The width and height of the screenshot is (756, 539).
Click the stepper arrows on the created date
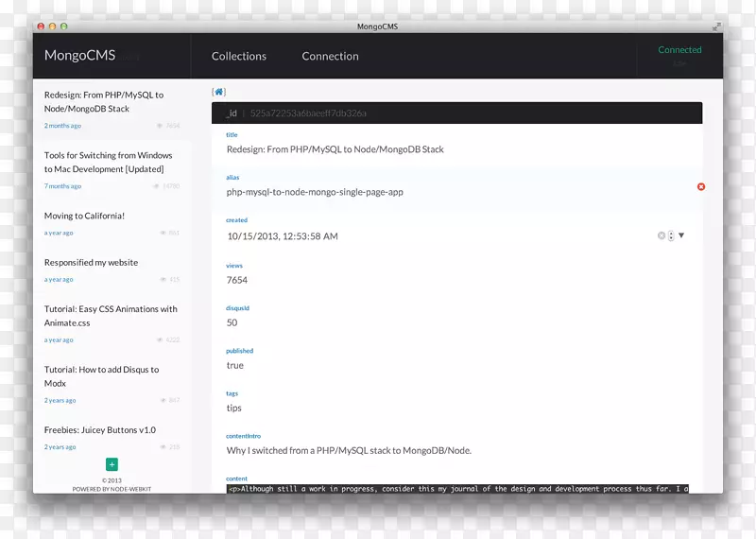671,235
